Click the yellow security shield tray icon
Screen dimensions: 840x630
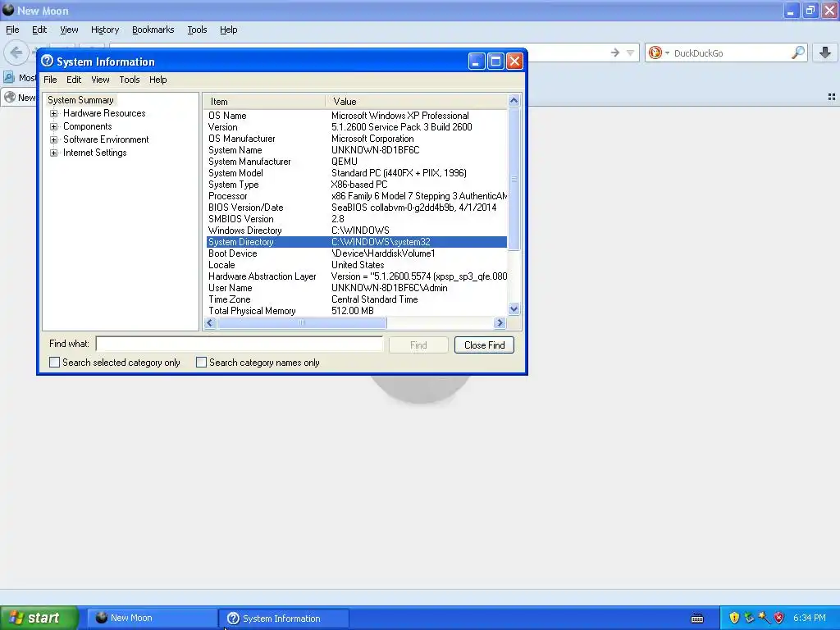[734, 618]
